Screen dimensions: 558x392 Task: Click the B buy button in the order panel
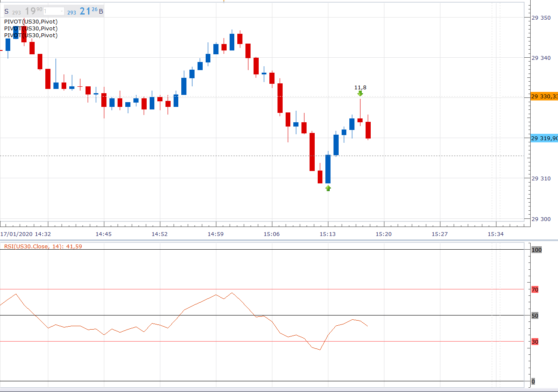coord(101,12)
